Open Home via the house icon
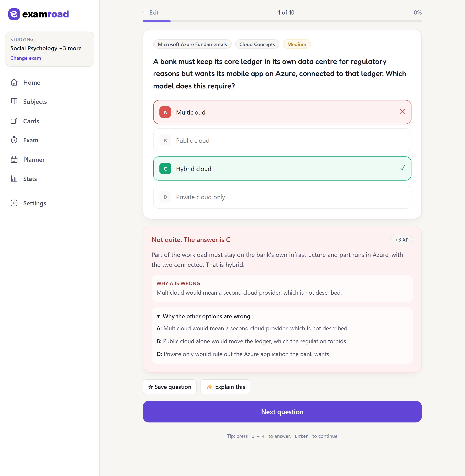Viewport: 465px width, 476px height. [14, 82]
